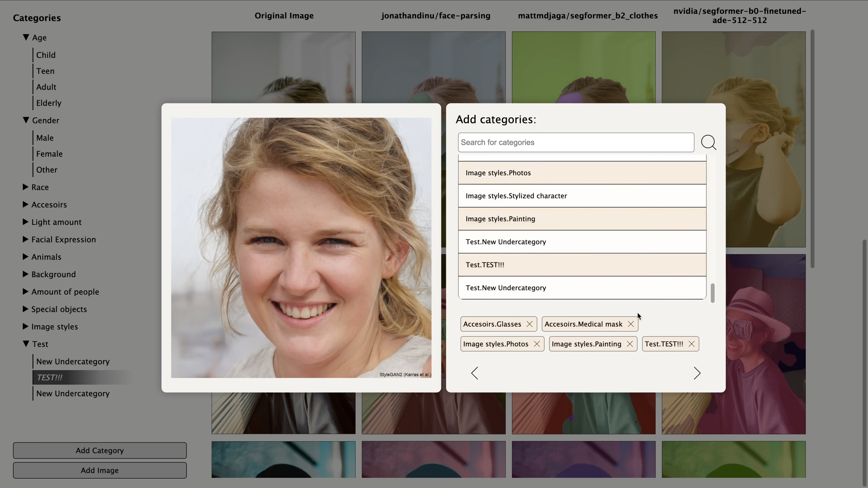Focus the Search for categories field

pyautogui.click(x=576, y=143)
